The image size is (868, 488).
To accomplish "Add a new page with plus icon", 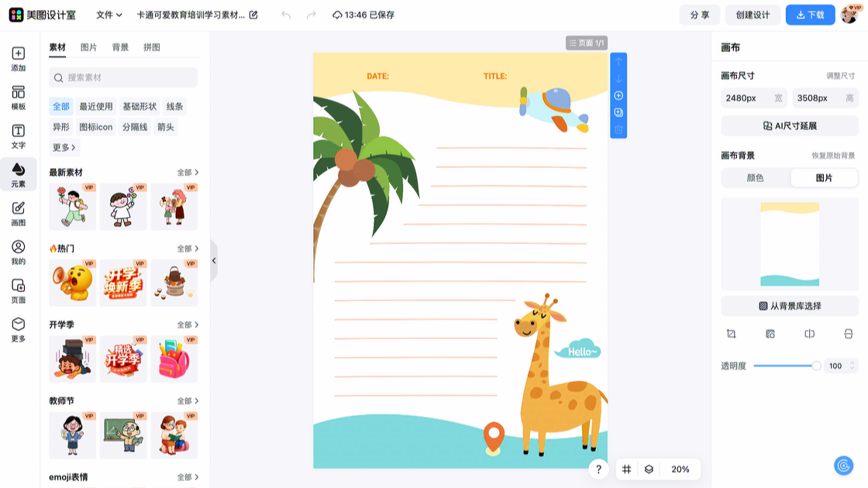I will [618, 96].
